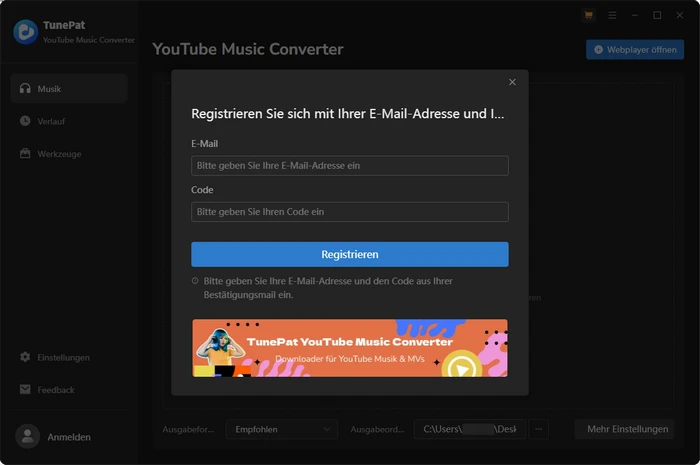Image resolution: width=700 pixels, height=465 pixels.
Task: Click the envelope icon next to Feedback
Action: pyautogui.click(x=25, y=389)
